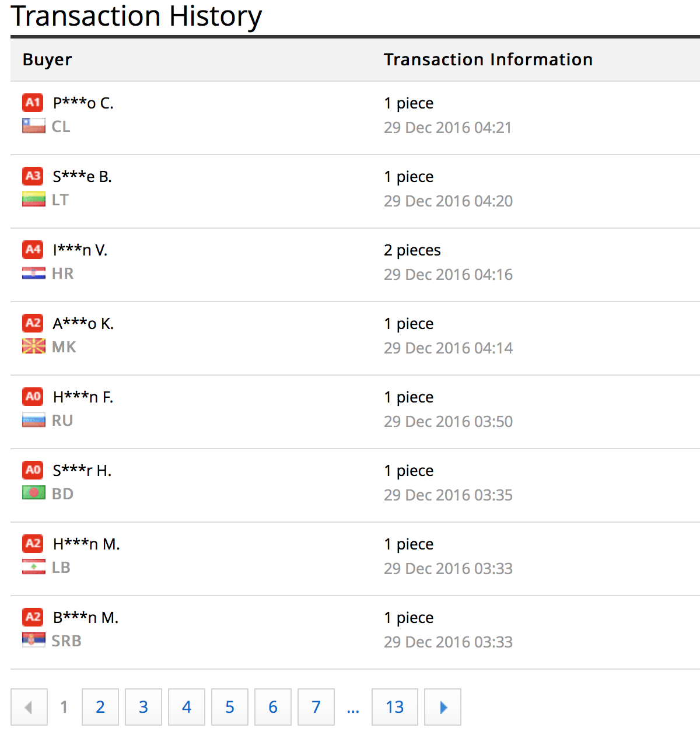Click the A3 badge next to S***e B.
Image resolution: width=700 pixels, height=735 pixels.
point(33,176)
